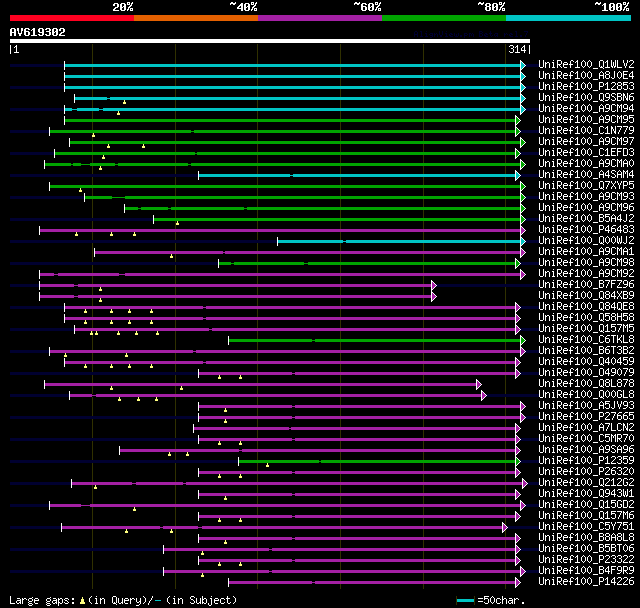Click the 314 end position label
Viewport: 640px width, 608px height.
518,49
